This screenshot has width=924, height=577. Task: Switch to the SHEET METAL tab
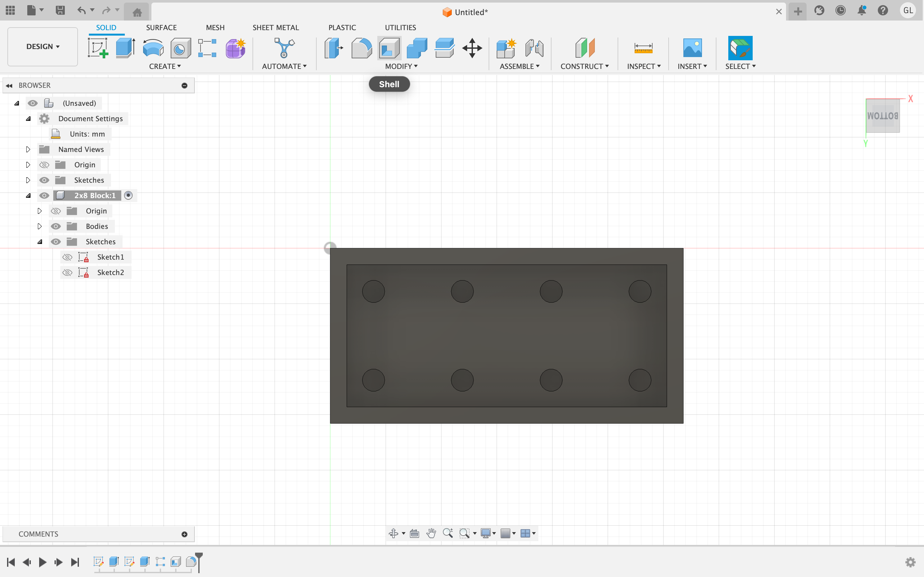[x=275, y=28]
